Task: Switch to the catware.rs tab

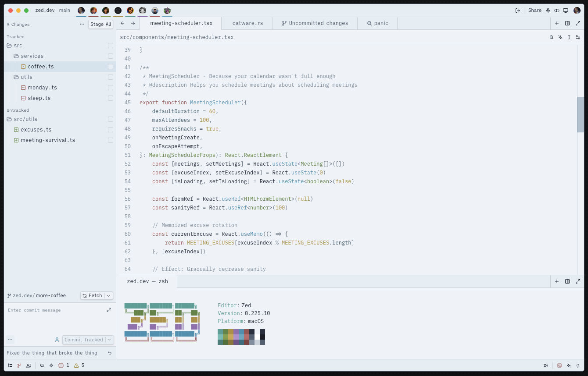Action: pos(247,23)
